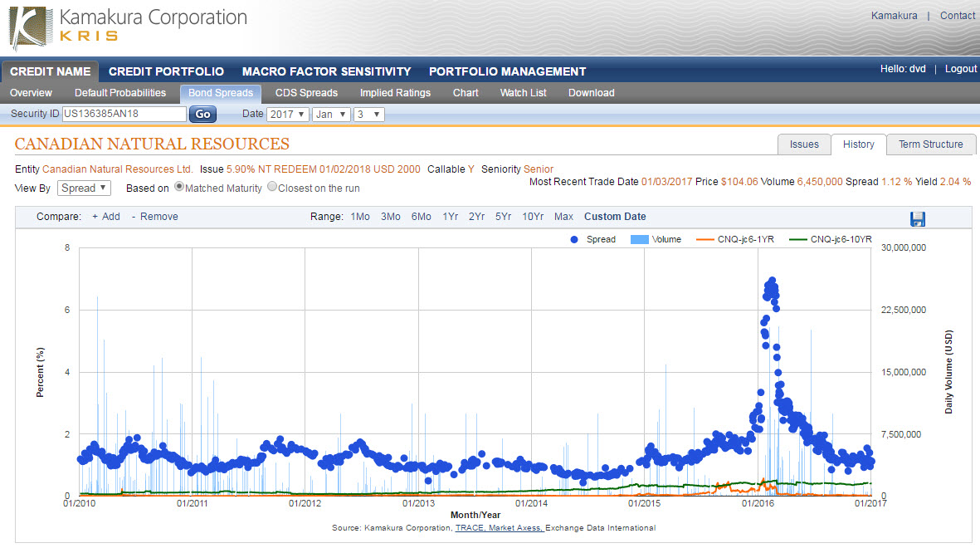Save the chart using the disk icon
The image size is (980, 548).
[x=918, y=218]
